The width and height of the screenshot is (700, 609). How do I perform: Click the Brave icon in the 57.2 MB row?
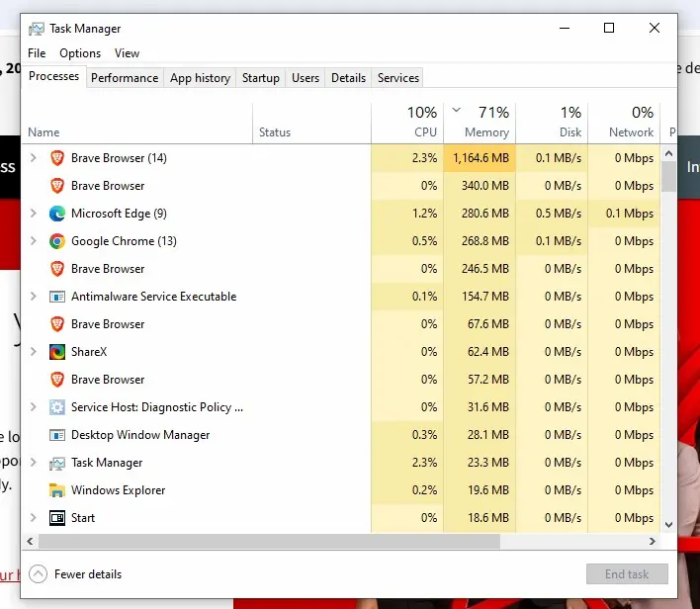(x=57, y=380)
